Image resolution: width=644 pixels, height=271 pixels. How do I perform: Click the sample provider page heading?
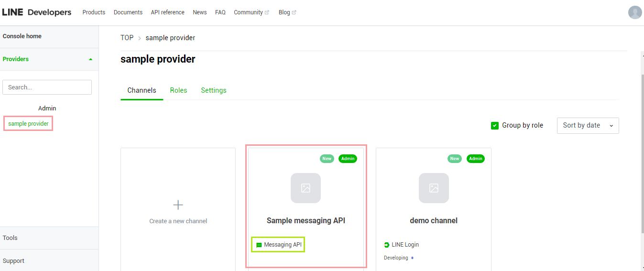158,59
